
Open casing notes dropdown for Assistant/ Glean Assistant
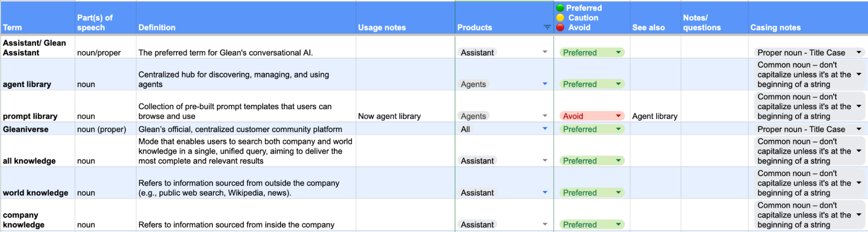809,52
